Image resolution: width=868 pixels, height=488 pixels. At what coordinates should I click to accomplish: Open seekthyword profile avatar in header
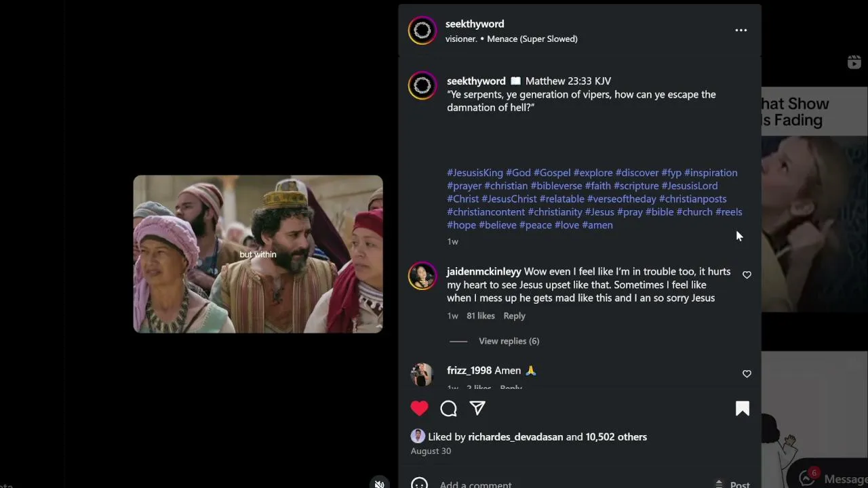[422, 30]
